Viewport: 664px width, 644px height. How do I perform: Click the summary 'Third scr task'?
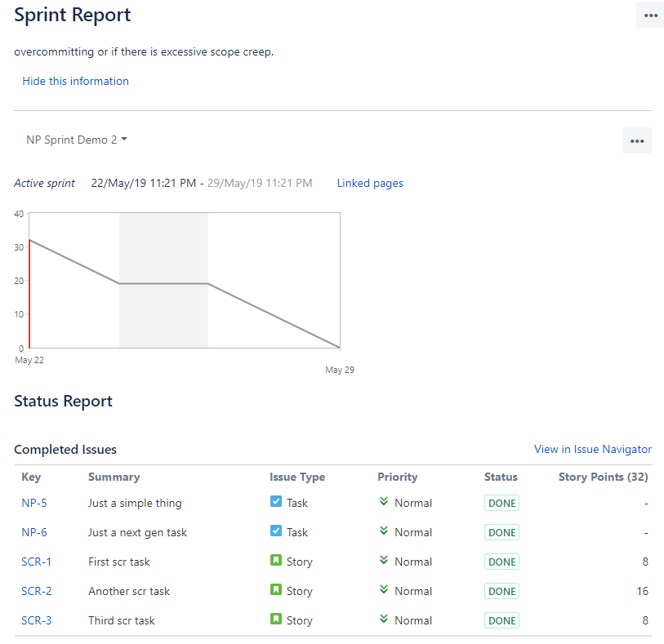pos(122,620)
